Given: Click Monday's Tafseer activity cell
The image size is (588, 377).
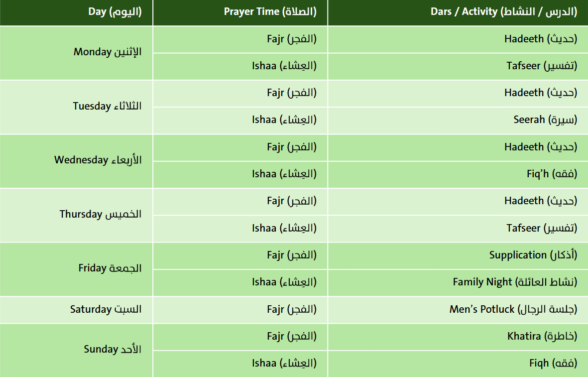Looking at the screenshot, I should tap(458, 66).
